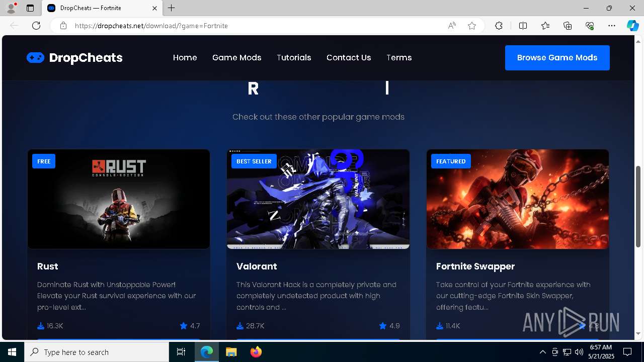Click the BEST SELLER badge on Valorant
Image resolution: width=644 pixels, height=362 pixels.
[x=254, y=161]
